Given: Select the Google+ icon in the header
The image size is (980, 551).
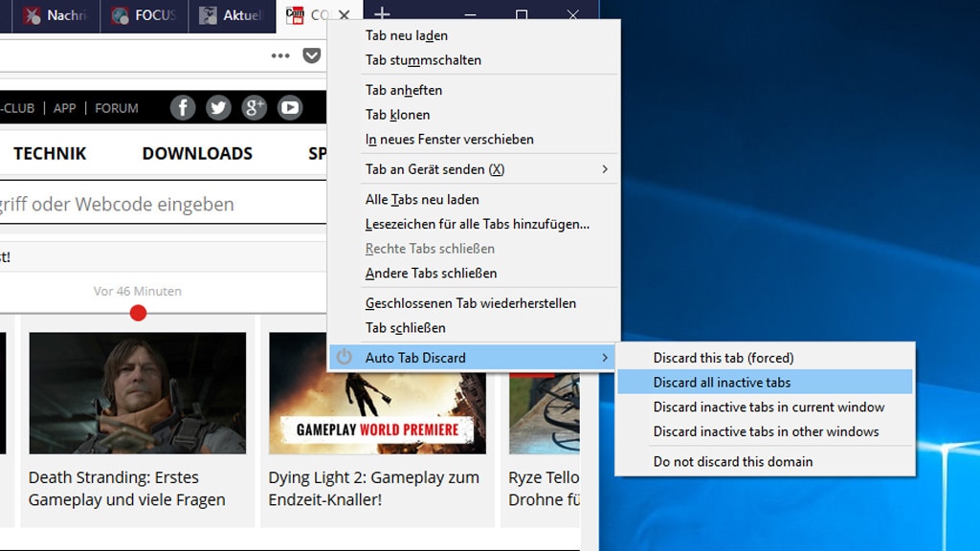Looking at the screenshot, I should point(254,107).
